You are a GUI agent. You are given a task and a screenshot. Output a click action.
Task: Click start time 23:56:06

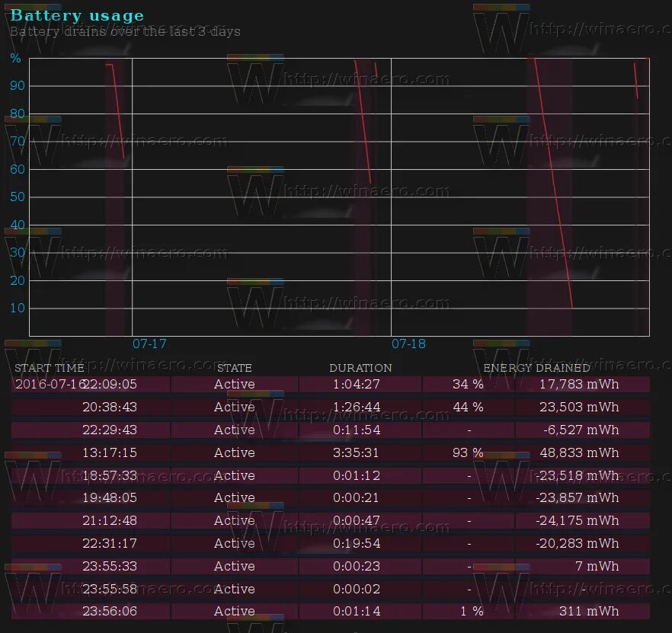click(x=110, y=611)
